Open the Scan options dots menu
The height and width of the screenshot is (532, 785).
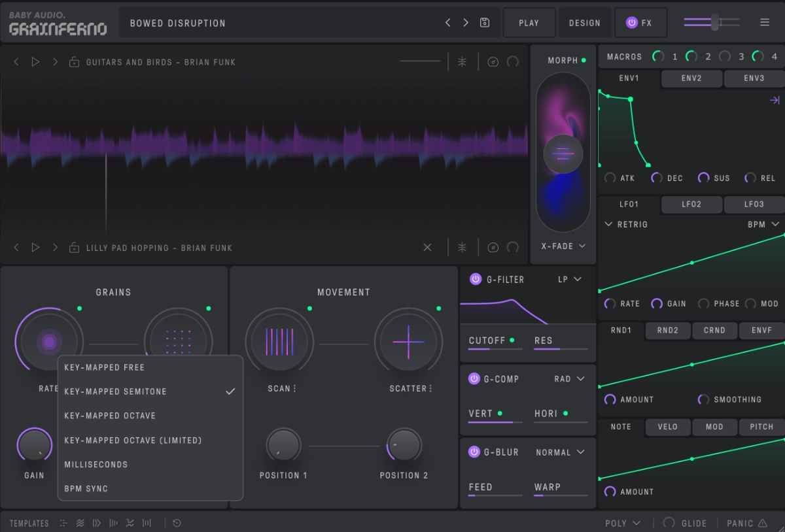click(x=295, y=388)
